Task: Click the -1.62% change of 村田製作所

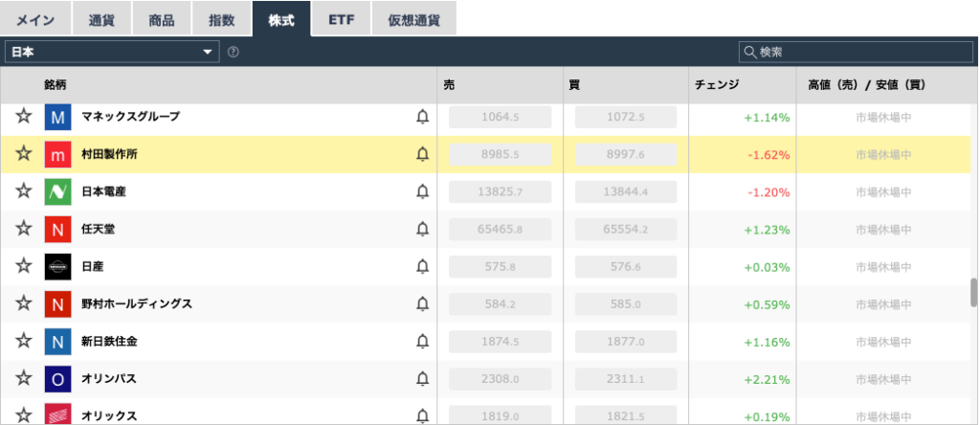Action: tap(768, 154)
